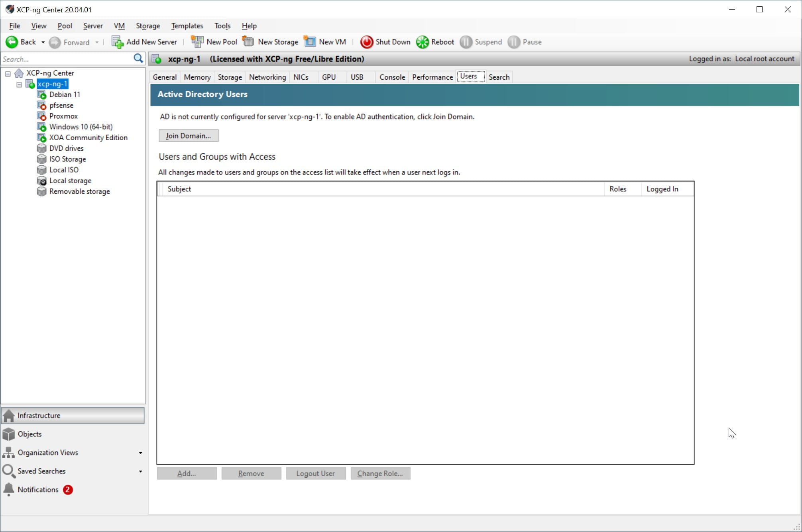Open the New Storage wizard icon
This screenshot has width=802, height=532.
tap(248, 42)
